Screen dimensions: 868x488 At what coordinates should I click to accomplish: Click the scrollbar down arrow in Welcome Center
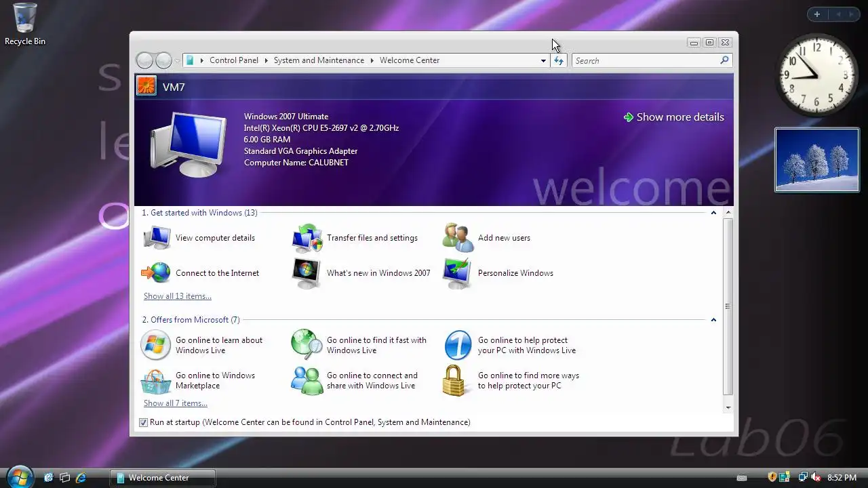click(x=728, y=408)
